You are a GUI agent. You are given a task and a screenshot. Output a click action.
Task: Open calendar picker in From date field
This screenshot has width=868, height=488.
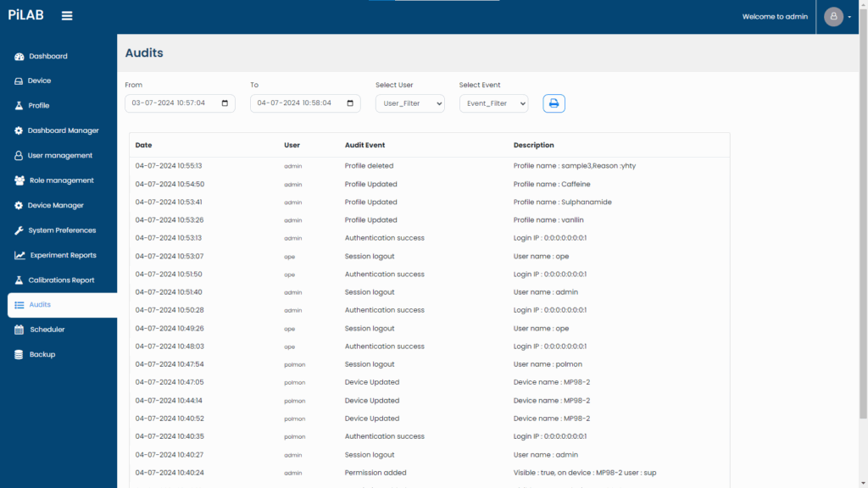pos(225,103)
